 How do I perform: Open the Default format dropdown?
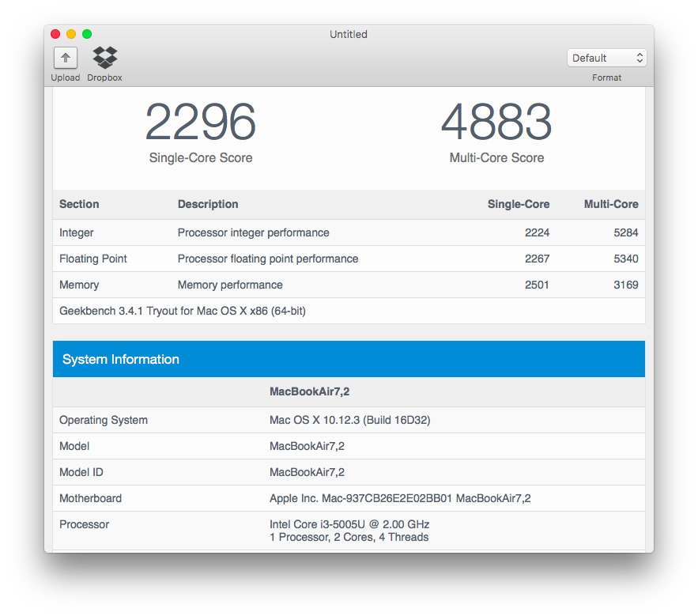pyautogui.click(x=607, y=58)
